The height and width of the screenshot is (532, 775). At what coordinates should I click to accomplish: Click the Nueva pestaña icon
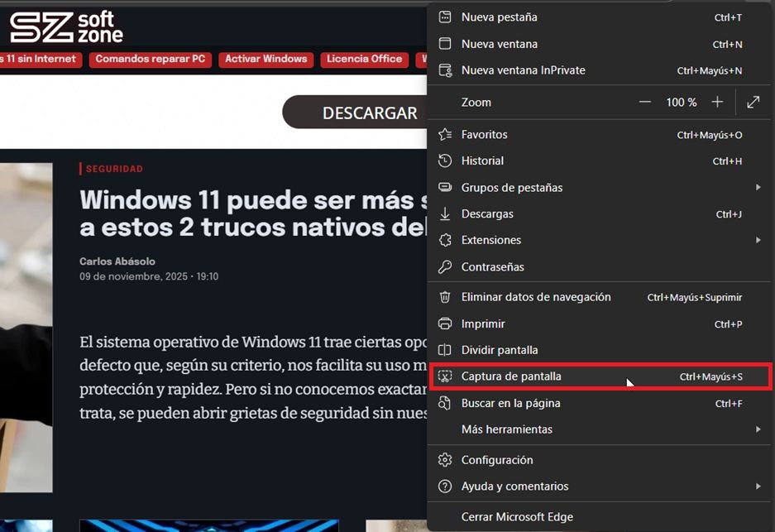tap(445, 17)
